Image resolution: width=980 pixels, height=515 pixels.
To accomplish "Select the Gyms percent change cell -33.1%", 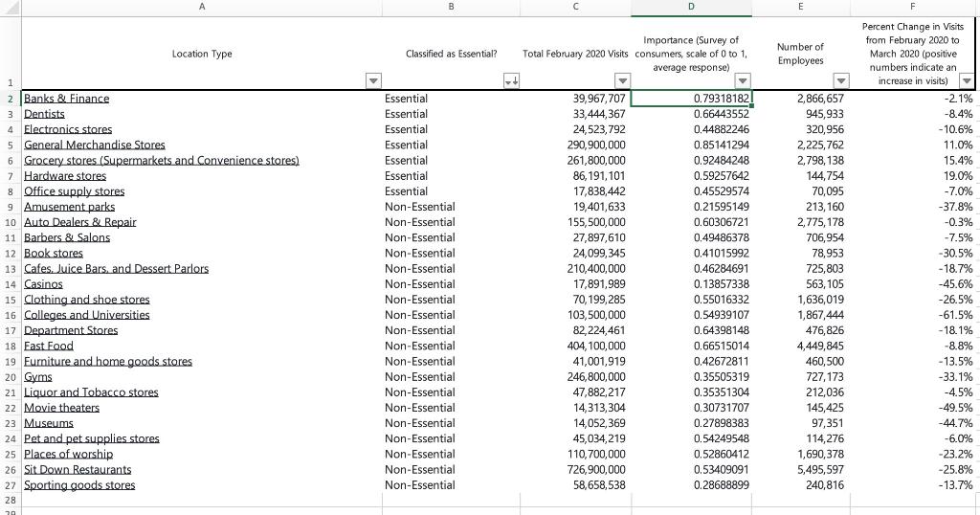I will tap(912, 377).
